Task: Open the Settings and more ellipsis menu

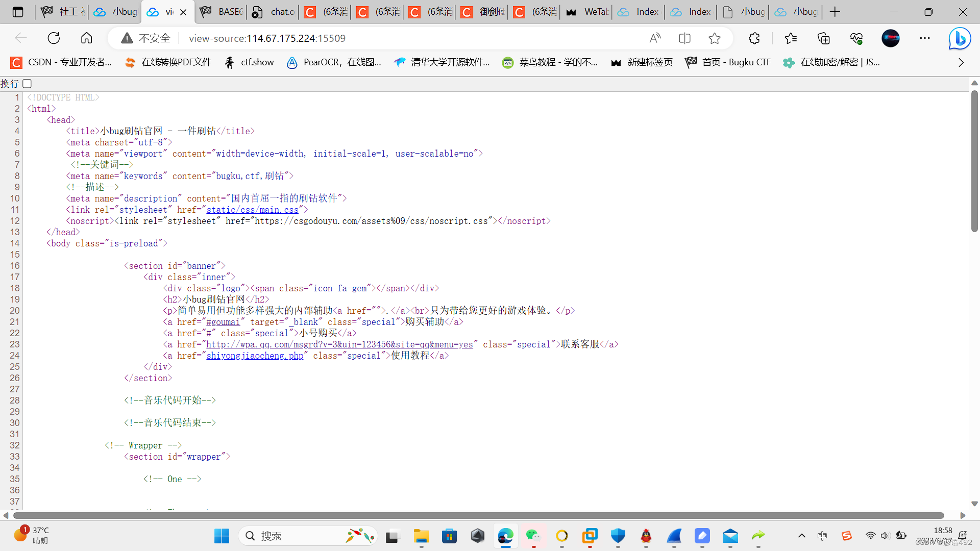Action: click(x=924, y=38)
